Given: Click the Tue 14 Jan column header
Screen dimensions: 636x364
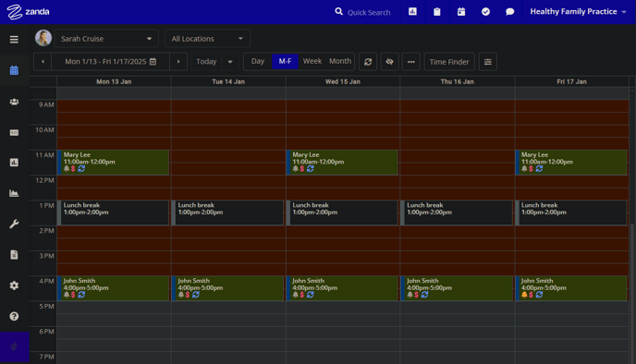Looking at the screenshot, I should coord(228,81).
